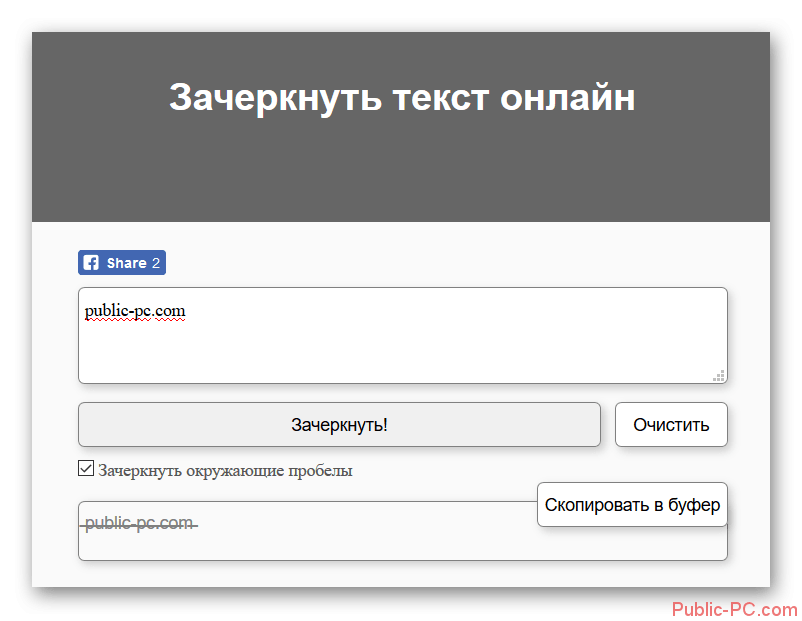Click the public-pc.com text in input box
The height and width of the screenshot is (621, 802).
tap(135, 312)
